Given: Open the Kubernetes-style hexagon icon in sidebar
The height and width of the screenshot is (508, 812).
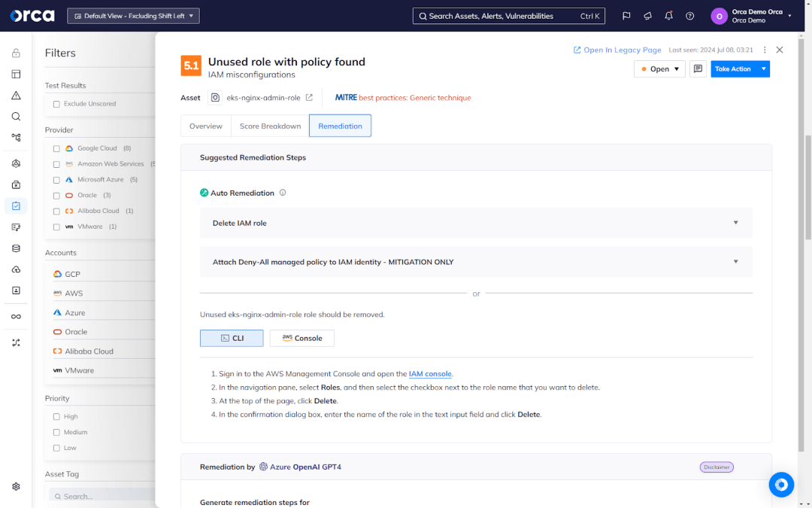Looking at the screenshot, I should pos(16,164).
